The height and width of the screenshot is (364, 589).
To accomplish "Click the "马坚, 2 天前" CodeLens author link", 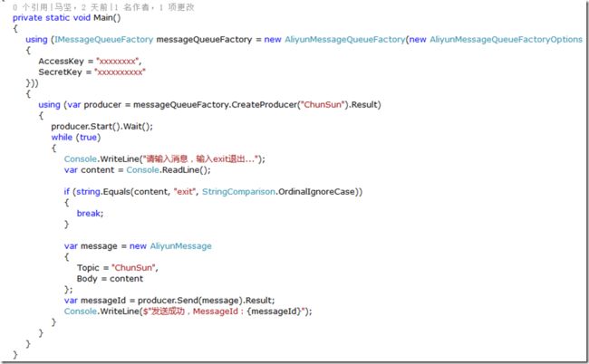I will pyautogui.click(x=82, y=7).
